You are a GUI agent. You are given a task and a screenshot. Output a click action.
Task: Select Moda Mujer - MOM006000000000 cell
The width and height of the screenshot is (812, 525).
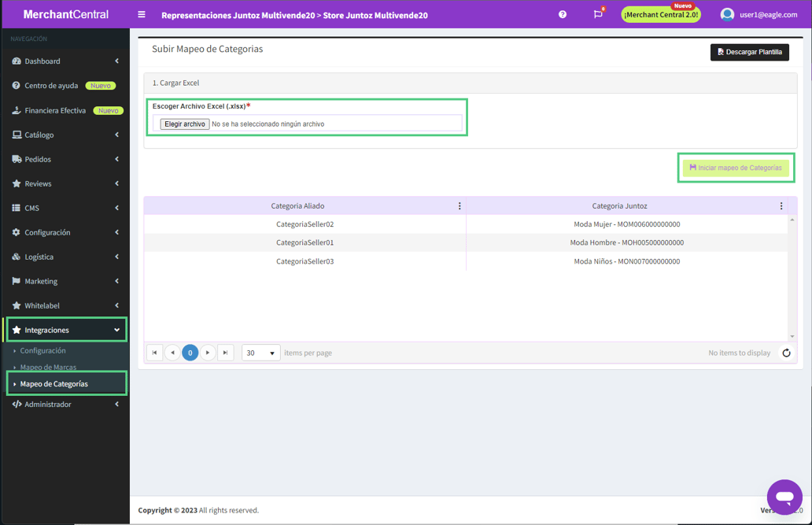(x=627, y=224)
